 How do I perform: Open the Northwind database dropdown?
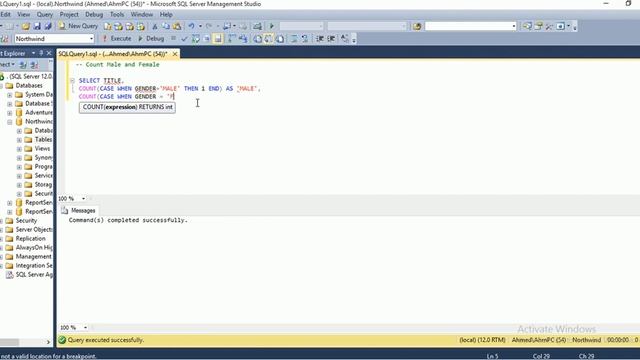click(91, 39)
